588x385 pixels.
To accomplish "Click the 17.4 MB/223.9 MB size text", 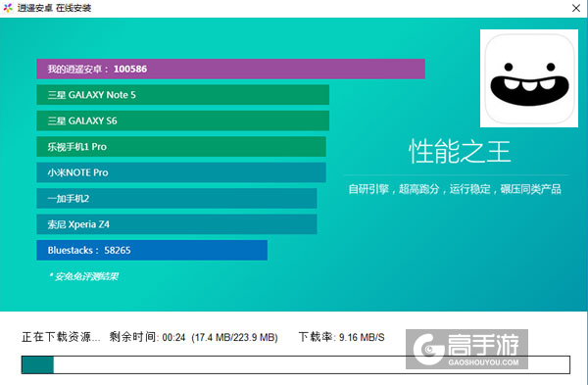I will (x=235, y=337).
